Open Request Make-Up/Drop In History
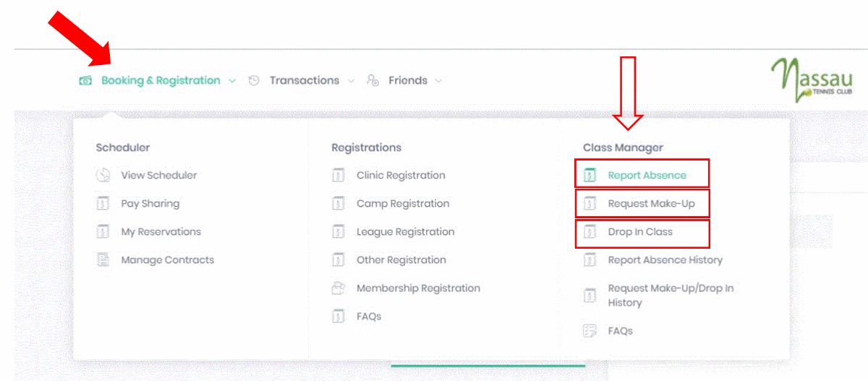 coord(670,295)
